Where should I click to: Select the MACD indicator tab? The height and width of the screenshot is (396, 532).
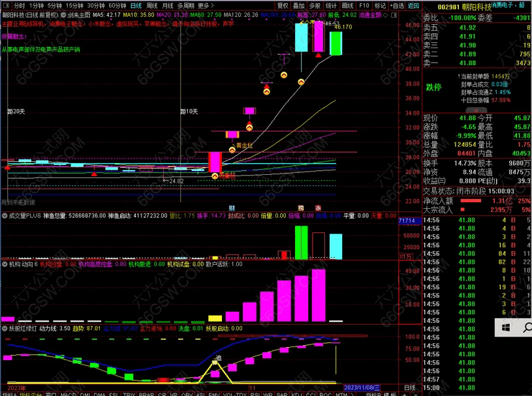pyautogui.click(x=68, y=393)
